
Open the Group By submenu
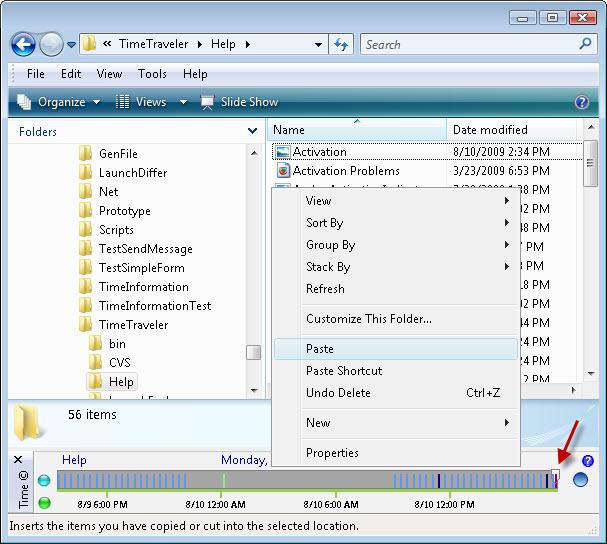pos(396,245)
